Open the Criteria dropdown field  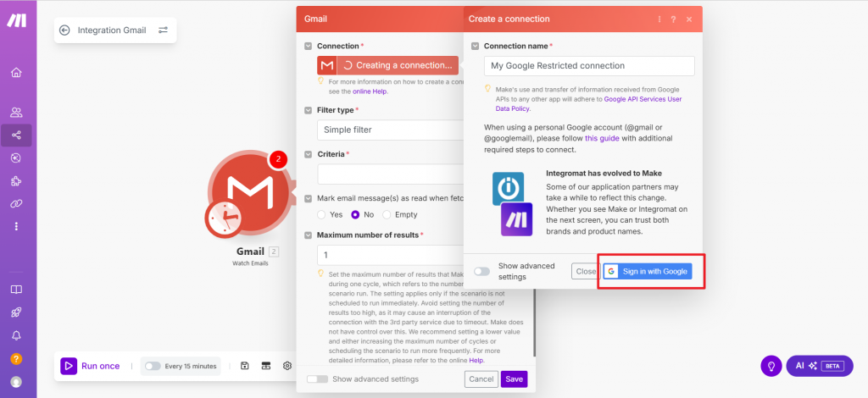click(x=390, y=174)
